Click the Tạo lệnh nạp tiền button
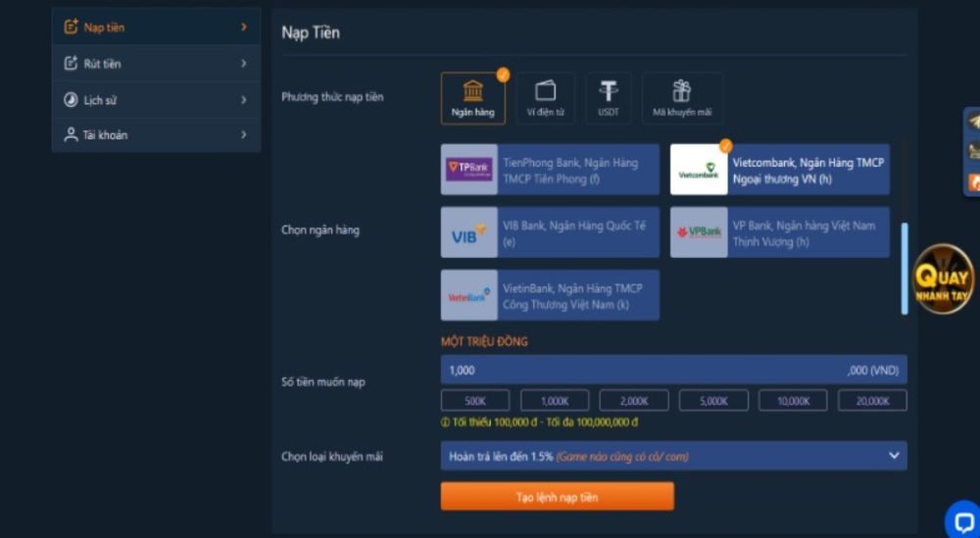980x538 pixels. [557, 497]
